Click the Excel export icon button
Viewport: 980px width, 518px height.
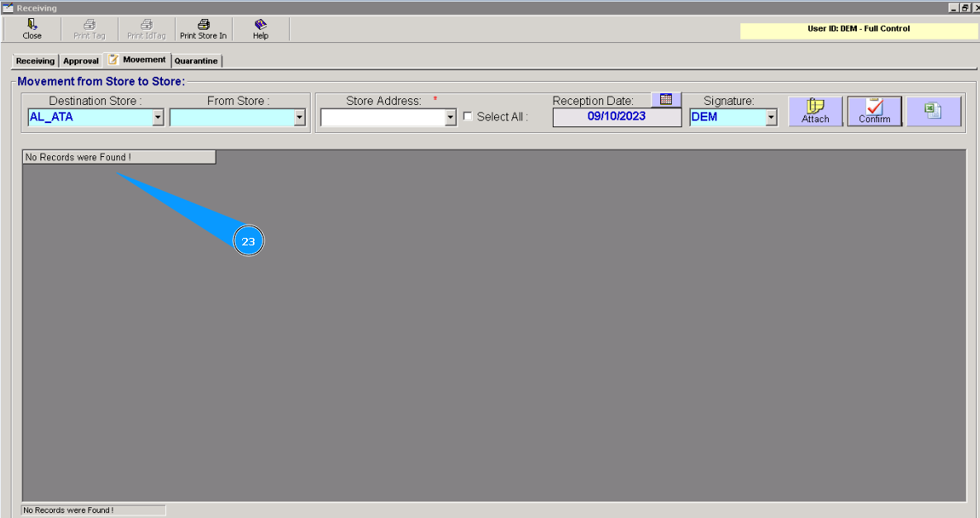tap(933, 112)
